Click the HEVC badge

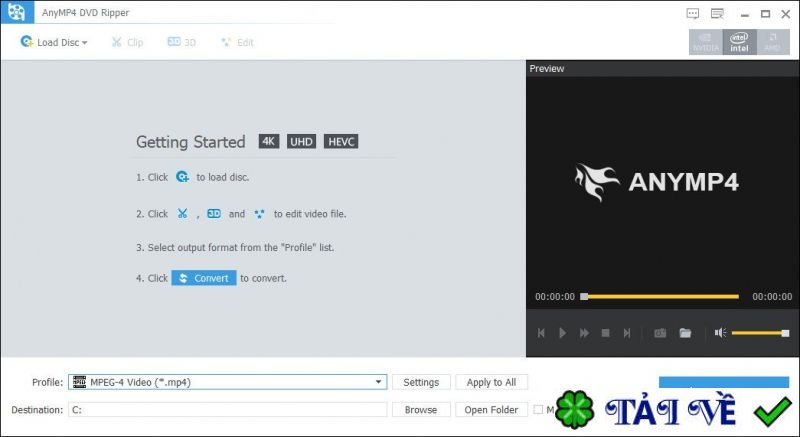point(341,141)
